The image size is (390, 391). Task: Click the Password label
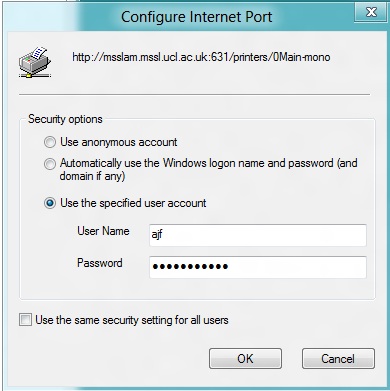100,263
